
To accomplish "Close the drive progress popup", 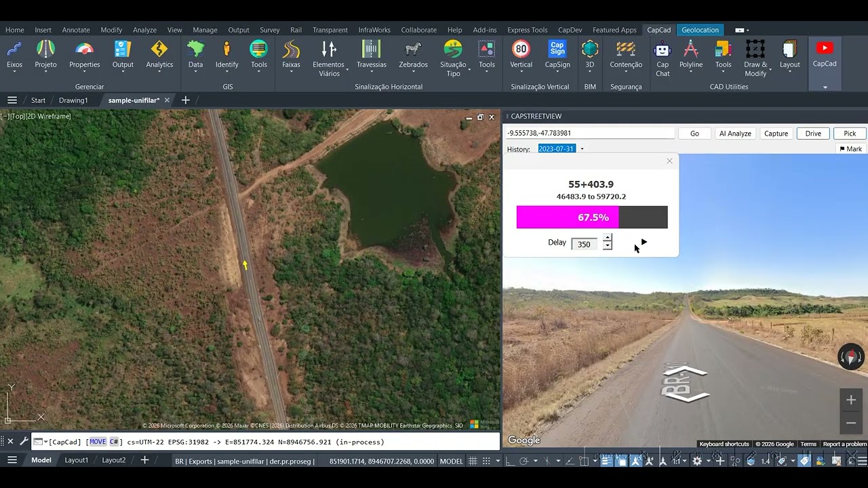I will click(669, 161).
